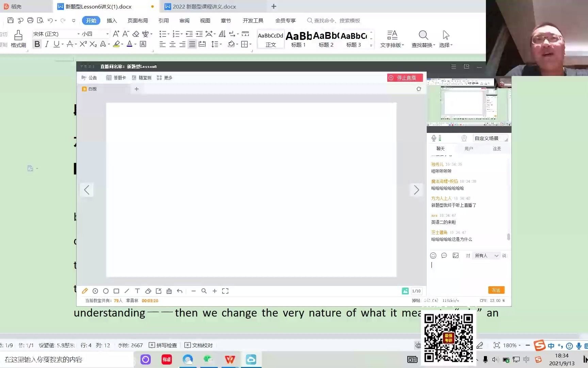Toggle justify alignment paragraph
The height and width of the screenshot is (368, 588).
192,44
